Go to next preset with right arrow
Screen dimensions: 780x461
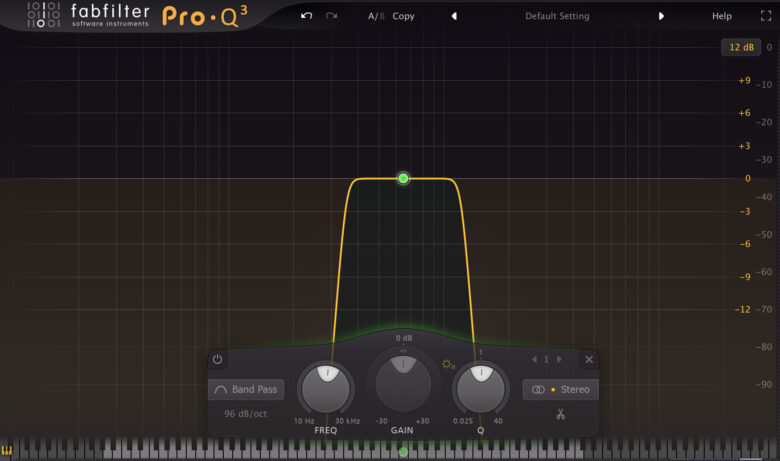point(661,16)
